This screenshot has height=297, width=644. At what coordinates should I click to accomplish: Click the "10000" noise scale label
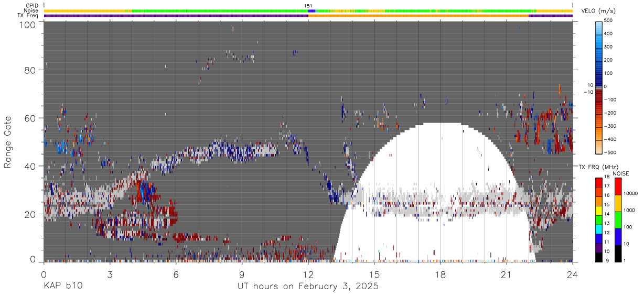pos(631,193)
